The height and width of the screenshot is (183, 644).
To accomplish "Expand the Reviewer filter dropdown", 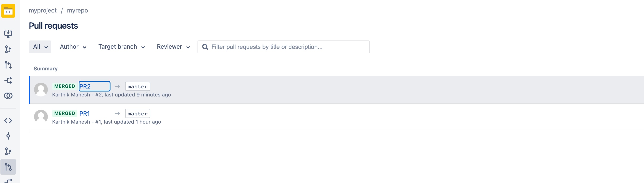I will tap(173, 47).
